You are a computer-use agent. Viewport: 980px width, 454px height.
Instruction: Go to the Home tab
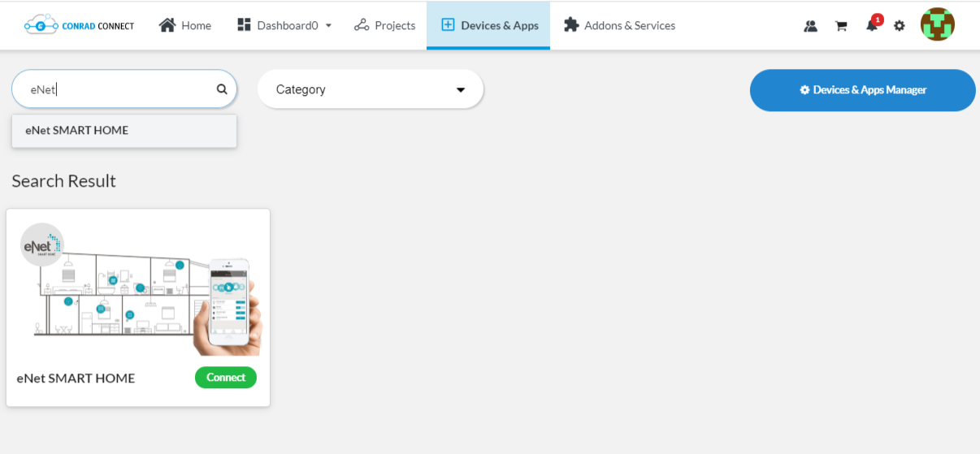click(x=185, y=25)
